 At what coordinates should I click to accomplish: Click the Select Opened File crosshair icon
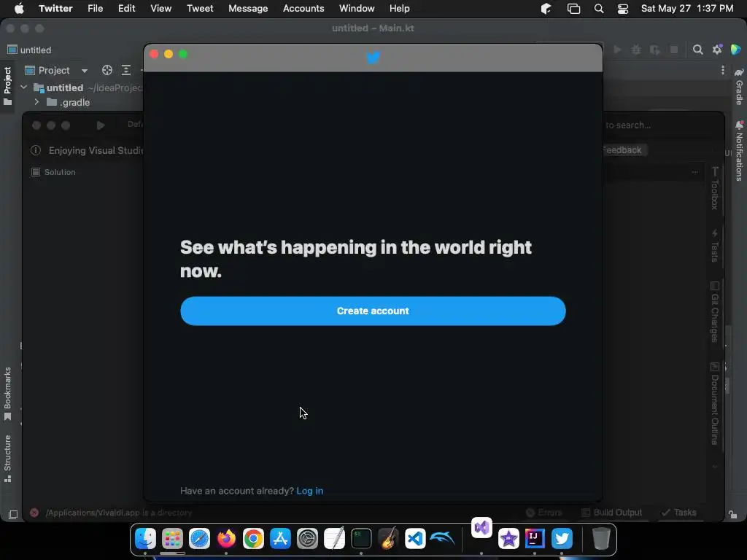pos(107,71)
